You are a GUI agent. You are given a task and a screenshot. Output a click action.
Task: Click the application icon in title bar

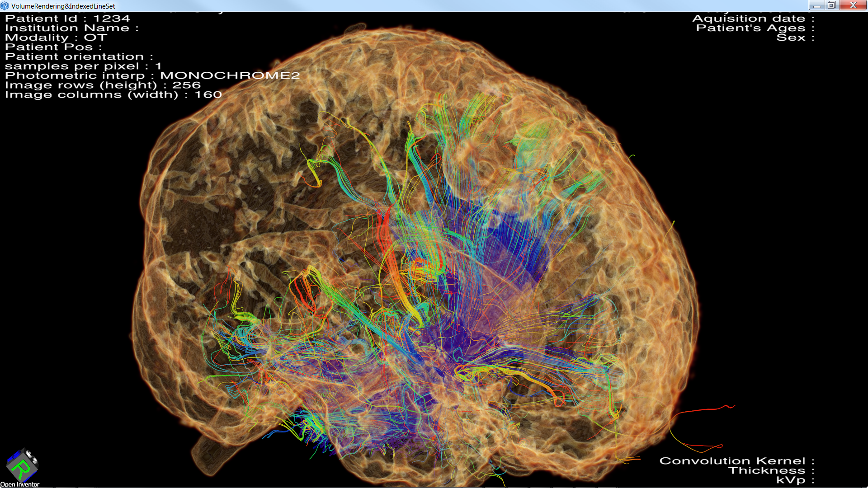[x=5, y=6]
